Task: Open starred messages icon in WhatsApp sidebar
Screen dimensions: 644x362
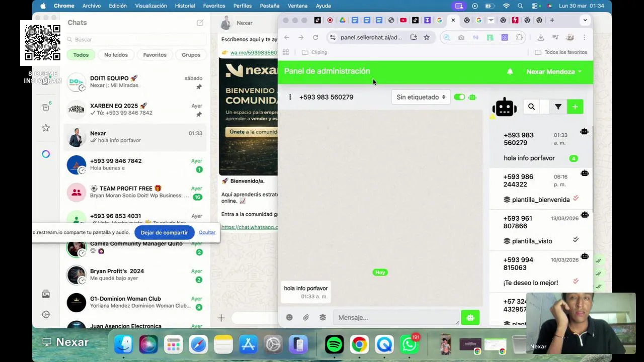Action: coord(46,128)
